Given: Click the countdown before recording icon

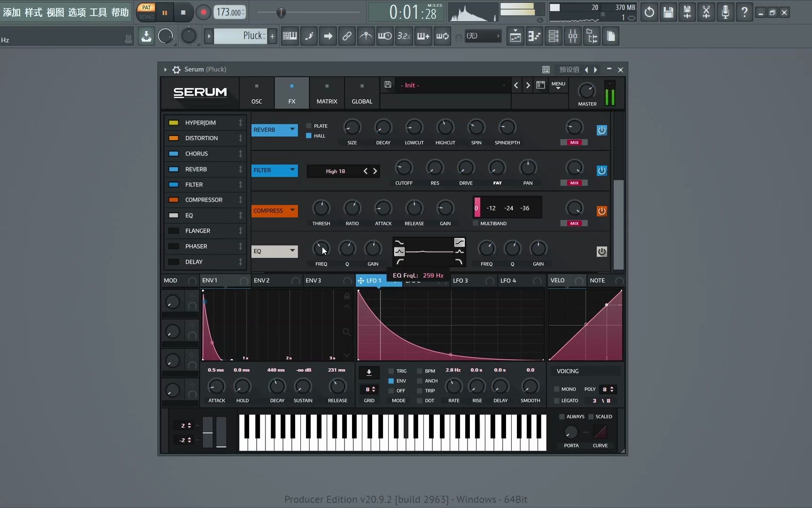Looking at the screenshot, I should (404, 36).
